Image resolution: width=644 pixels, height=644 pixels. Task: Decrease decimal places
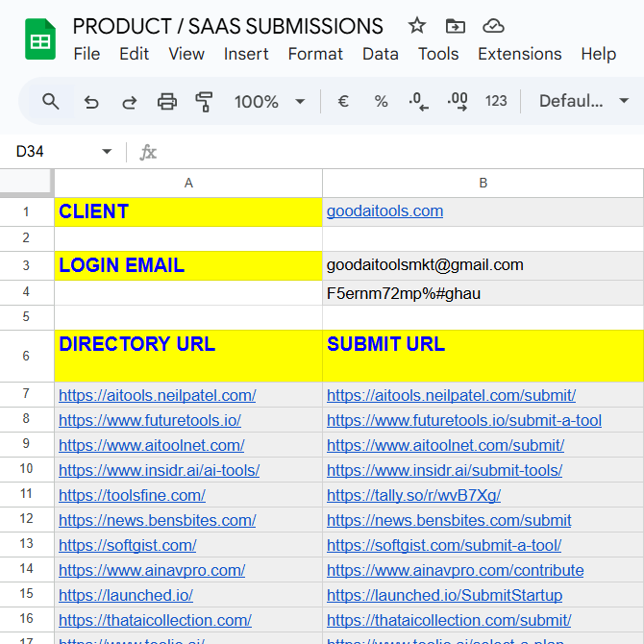(418, 101)
